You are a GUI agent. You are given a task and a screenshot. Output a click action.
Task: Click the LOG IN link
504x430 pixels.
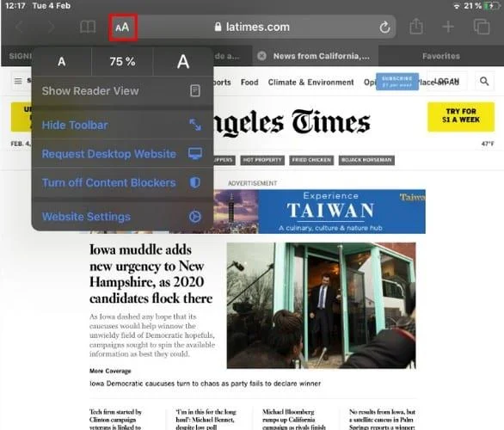pos(446,82)
